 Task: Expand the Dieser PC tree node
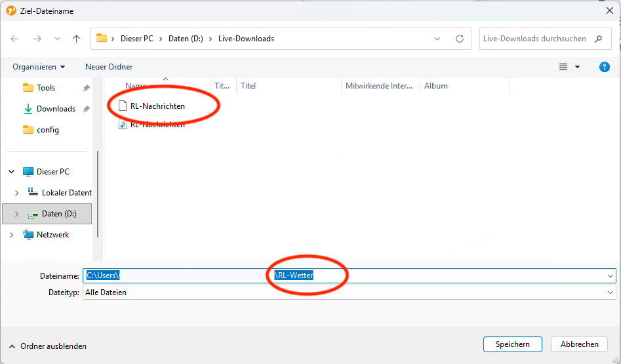coord(12,172)
